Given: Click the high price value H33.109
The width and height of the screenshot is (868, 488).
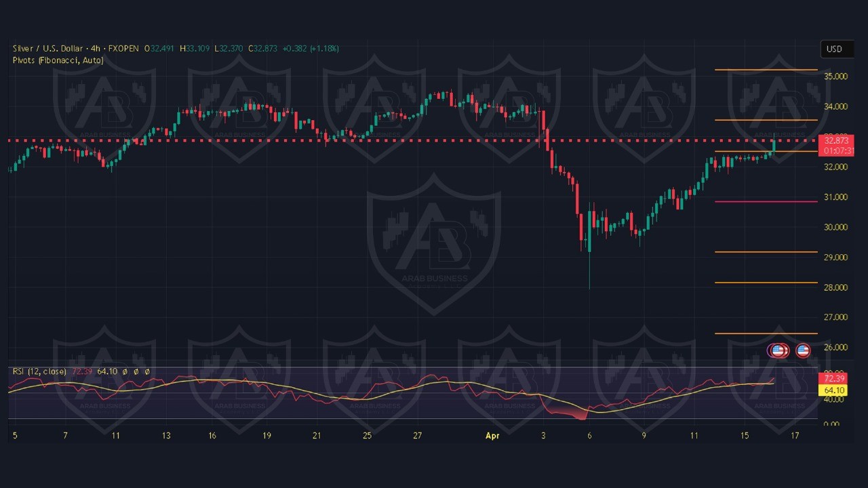Looking at the screenshot, I should [x=195, y=49].
